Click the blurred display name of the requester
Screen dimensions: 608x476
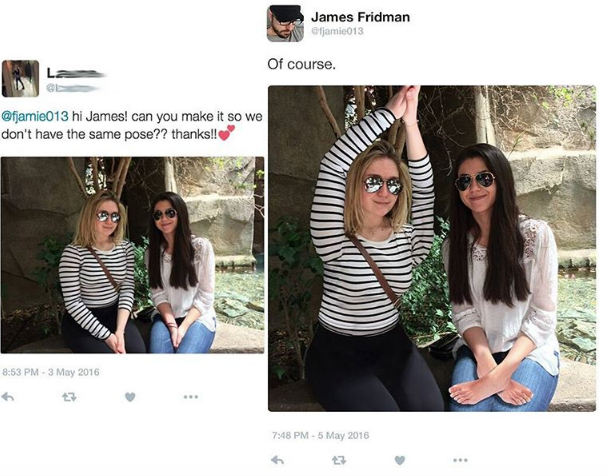tap(77, 72)
